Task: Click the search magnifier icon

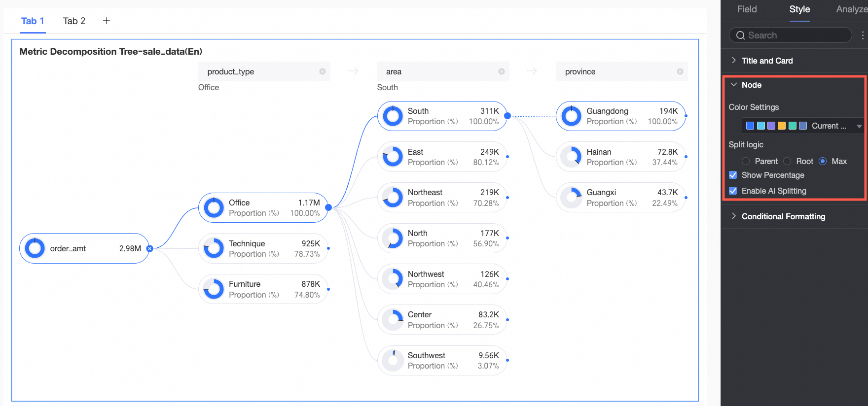Action: (x=740, y=35)
